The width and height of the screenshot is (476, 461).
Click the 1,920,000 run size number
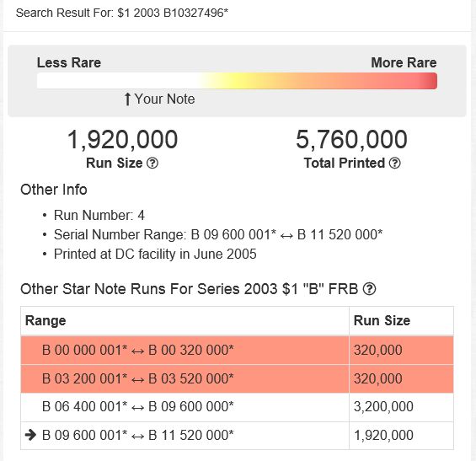click(x=122, y=139)
